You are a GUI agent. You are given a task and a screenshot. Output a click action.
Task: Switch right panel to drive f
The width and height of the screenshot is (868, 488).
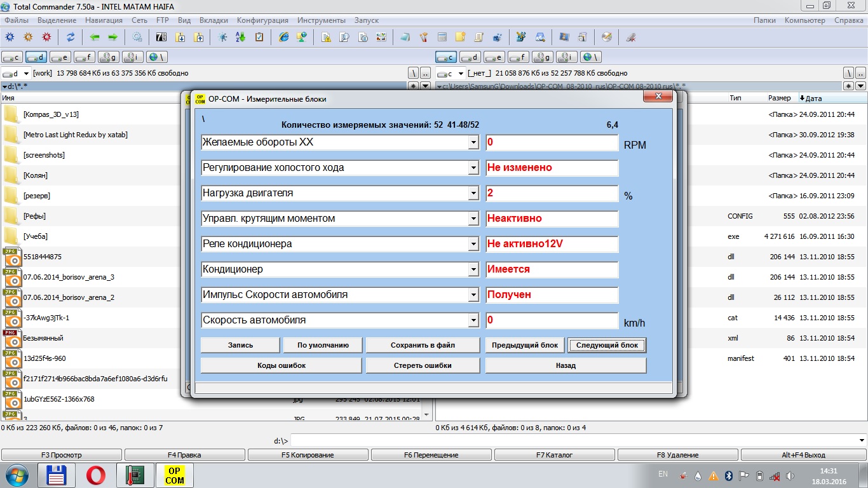(519, 57)
